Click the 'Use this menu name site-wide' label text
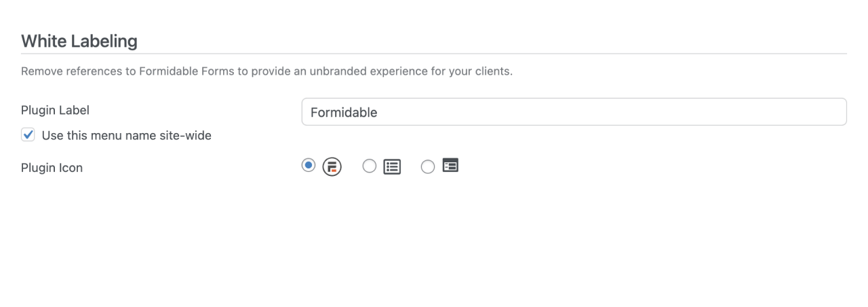The image size is (868, 307). coord(126,136)
